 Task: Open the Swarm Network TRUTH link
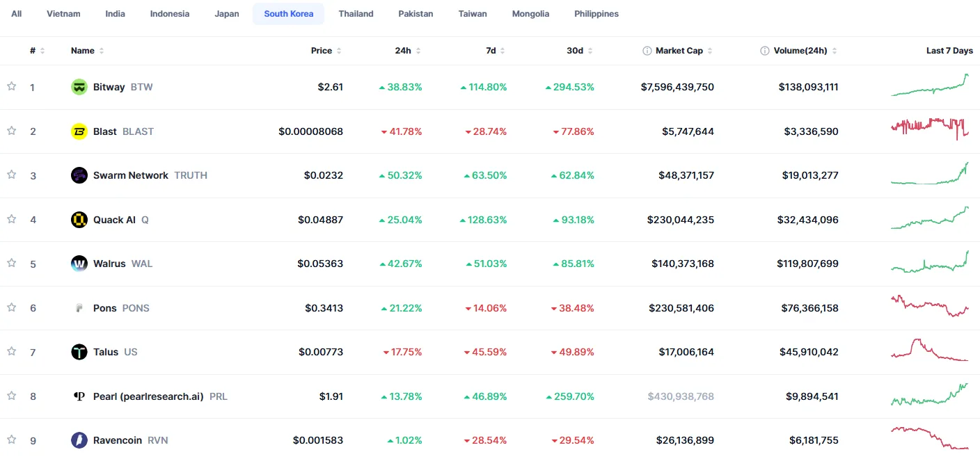coord(139,175)
